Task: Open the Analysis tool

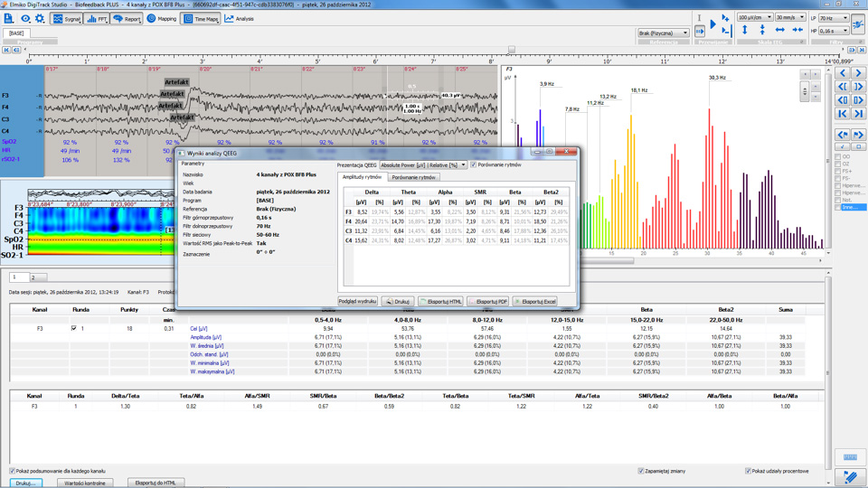Action: [x=239, y=18]
